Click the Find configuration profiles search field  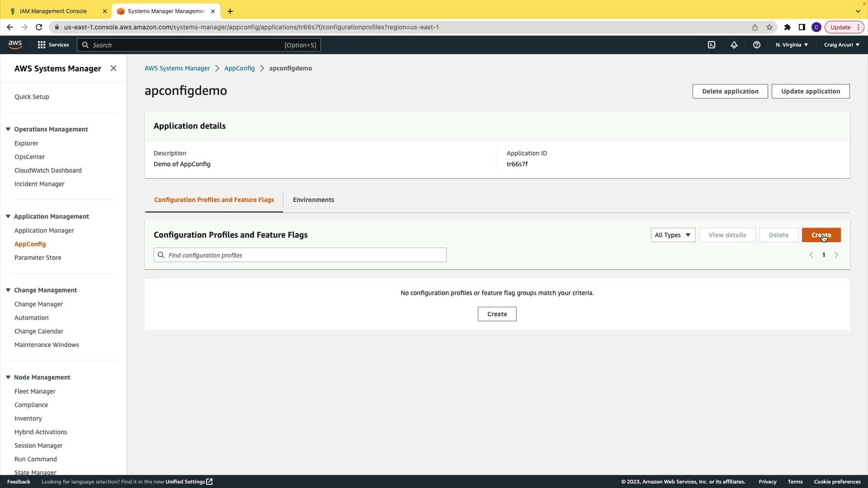click(300, 255)
